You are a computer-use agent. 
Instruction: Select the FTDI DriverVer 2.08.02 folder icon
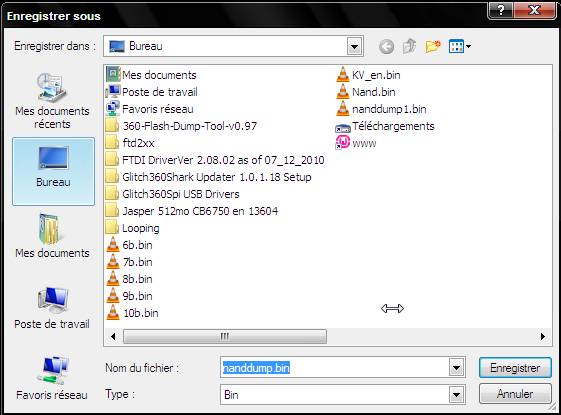tap(112, 160)
